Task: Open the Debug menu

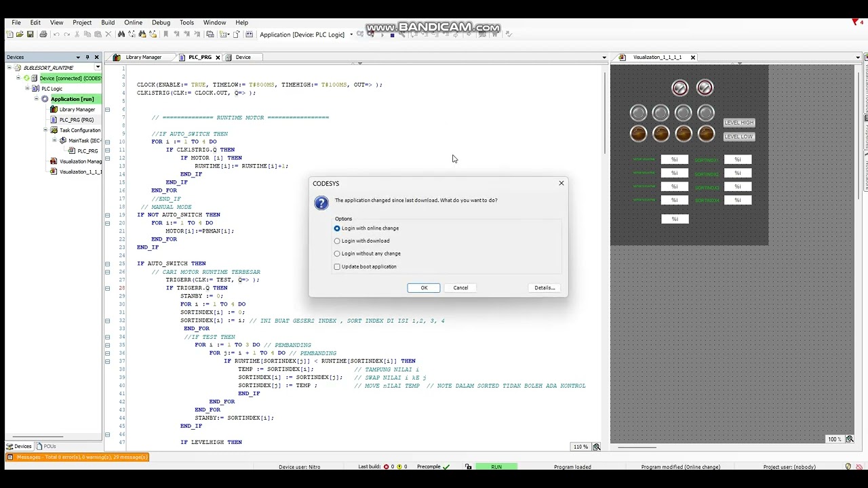Action: 161,22
